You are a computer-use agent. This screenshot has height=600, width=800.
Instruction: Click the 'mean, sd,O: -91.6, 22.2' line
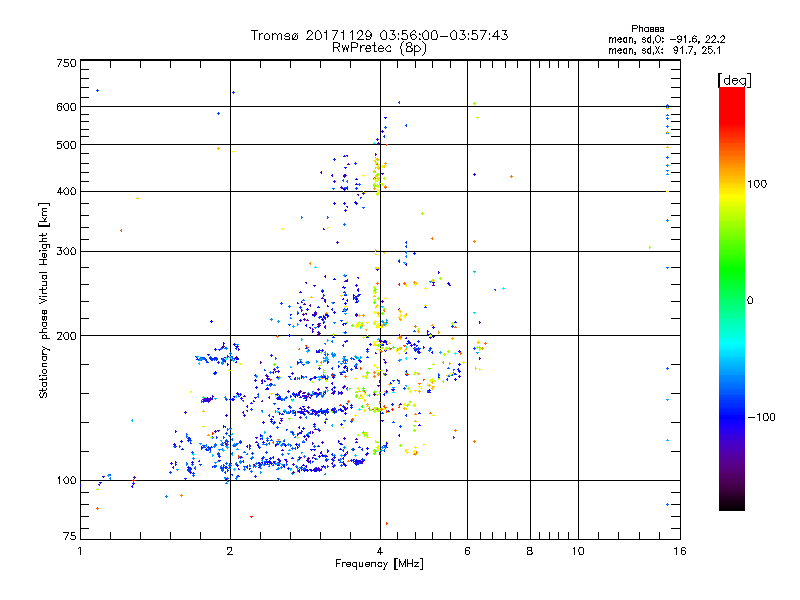666,39
